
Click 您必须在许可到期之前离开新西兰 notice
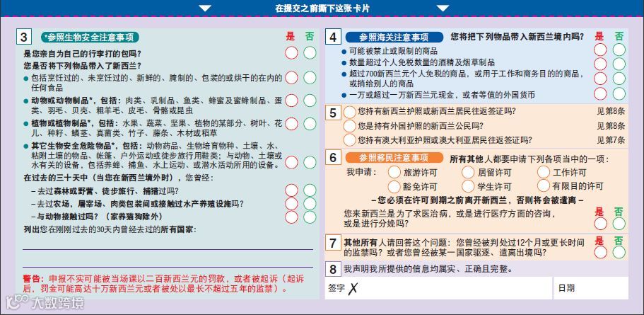click(477, 200)
